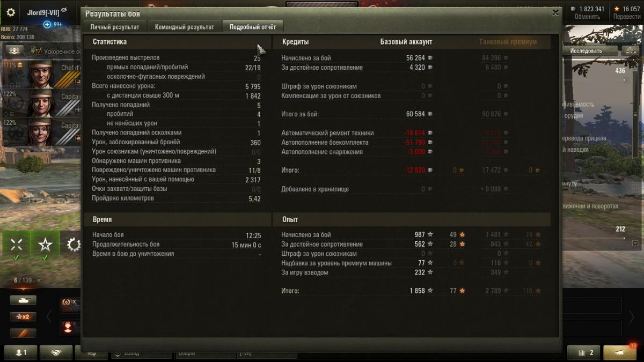Open the settings gear in top-left corner
644x362 pixels.
(10, 12)
